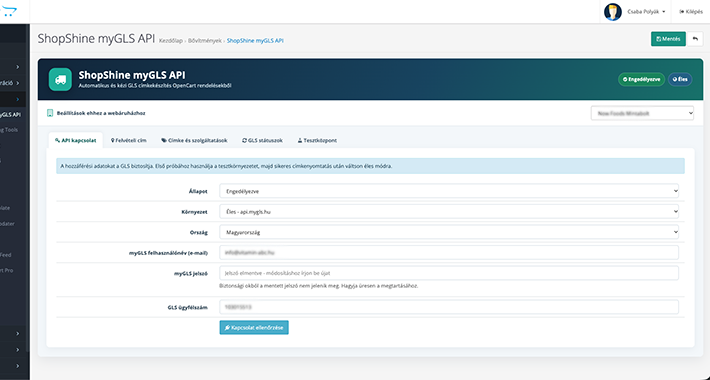Go to Kezdőlap breadcrumb
The image size is (710, 380).
pyautogui.click(x=171, y=41)
